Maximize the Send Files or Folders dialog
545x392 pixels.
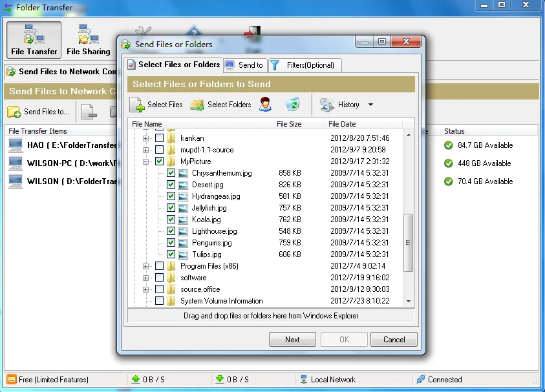point(382,42)
